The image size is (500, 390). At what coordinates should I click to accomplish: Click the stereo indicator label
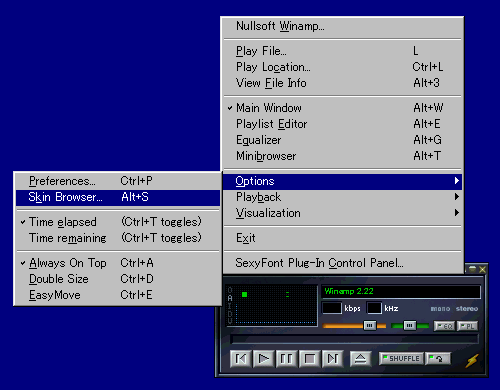(x=467, y=309)
